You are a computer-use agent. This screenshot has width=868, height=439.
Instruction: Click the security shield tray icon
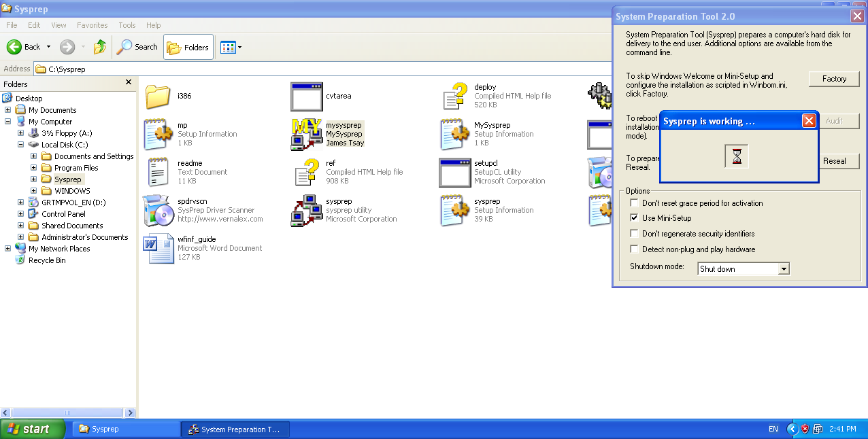point(805,429)
